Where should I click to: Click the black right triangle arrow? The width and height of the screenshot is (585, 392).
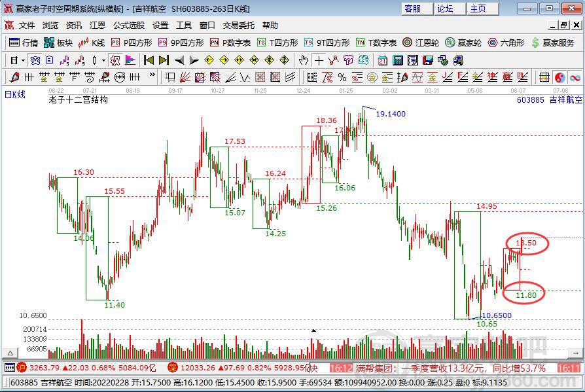click(194, 60)
